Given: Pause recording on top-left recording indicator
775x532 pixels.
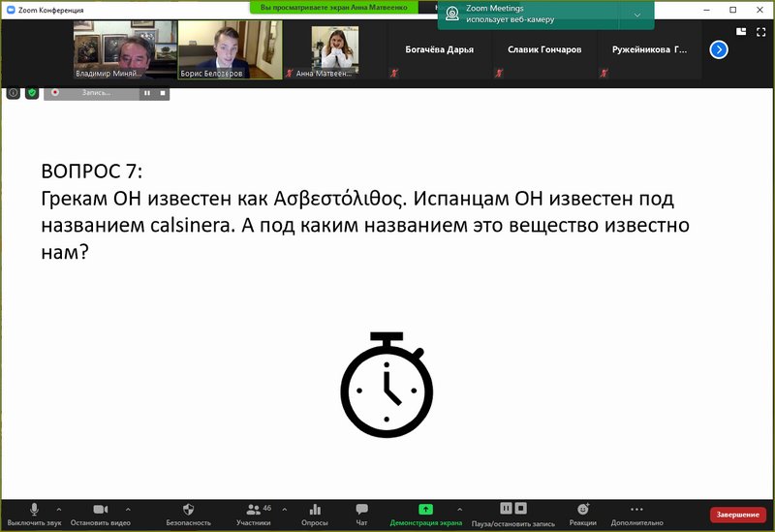Looking at the screenshot, I should [x=147, y=93].
